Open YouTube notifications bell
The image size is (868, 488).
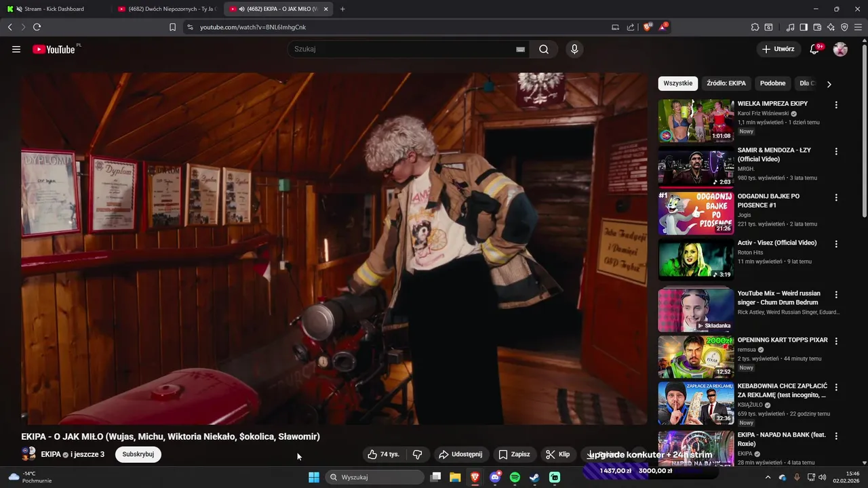tap(815, 49)
